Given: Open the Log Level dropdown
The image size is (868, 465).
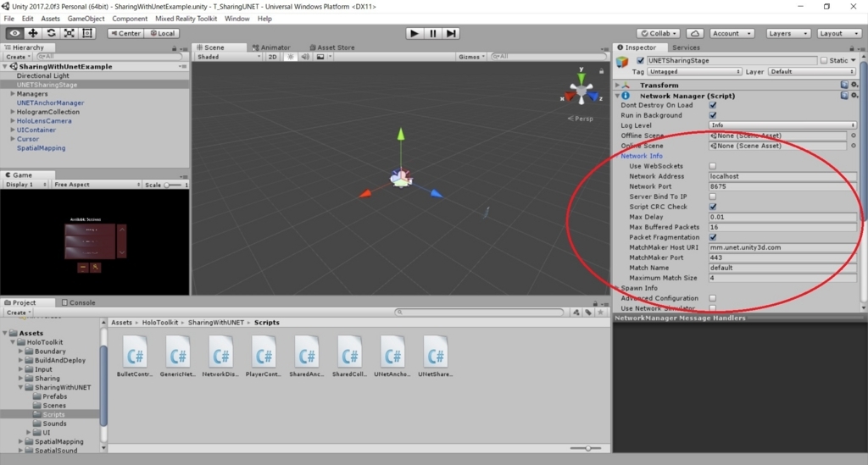Looking at the screenshot, I should tap(782, 125).
